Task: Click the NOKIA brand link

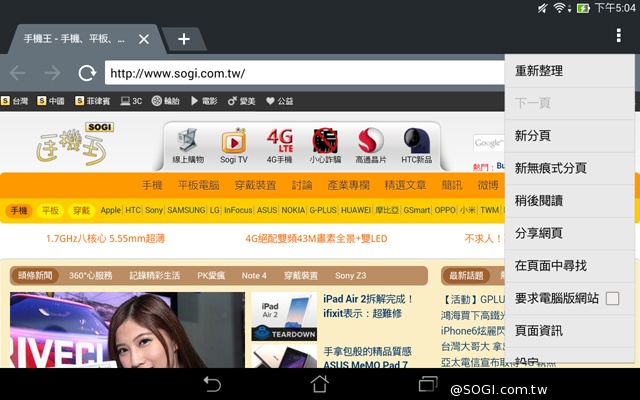Action: pos(293,210)
